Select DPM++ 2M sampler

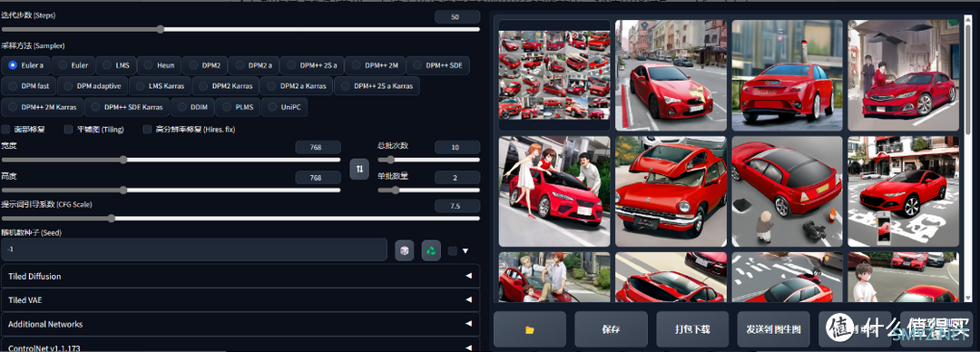pyautogui.click(x=375, y=65)
